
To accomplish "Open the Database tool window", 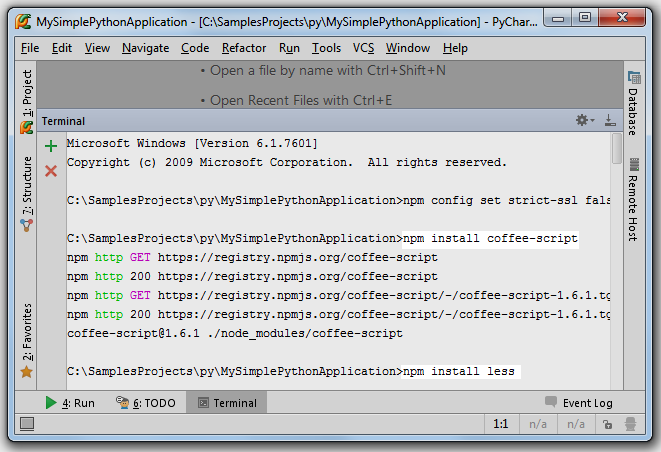I will 633,112.
